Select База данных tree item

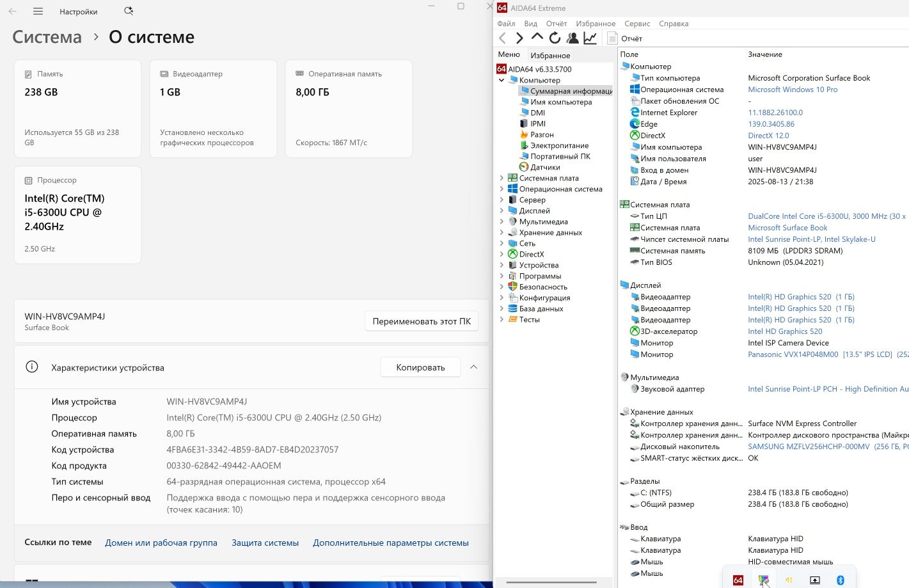[x=535, y=308]
